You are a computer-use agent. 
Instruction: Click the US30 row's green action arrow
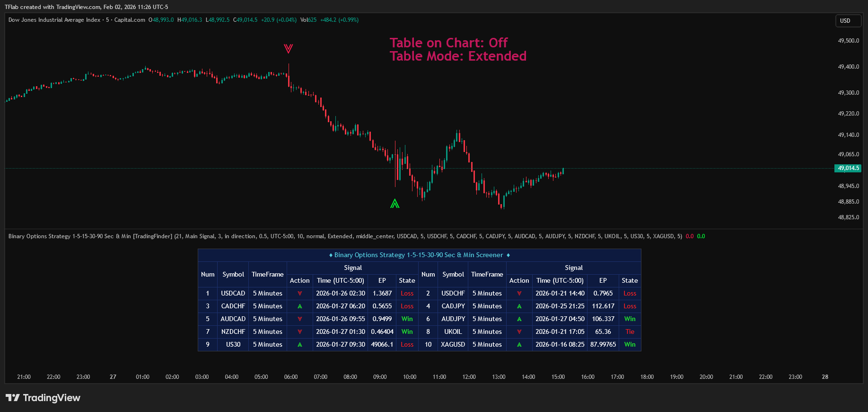(x=299, y=345)
